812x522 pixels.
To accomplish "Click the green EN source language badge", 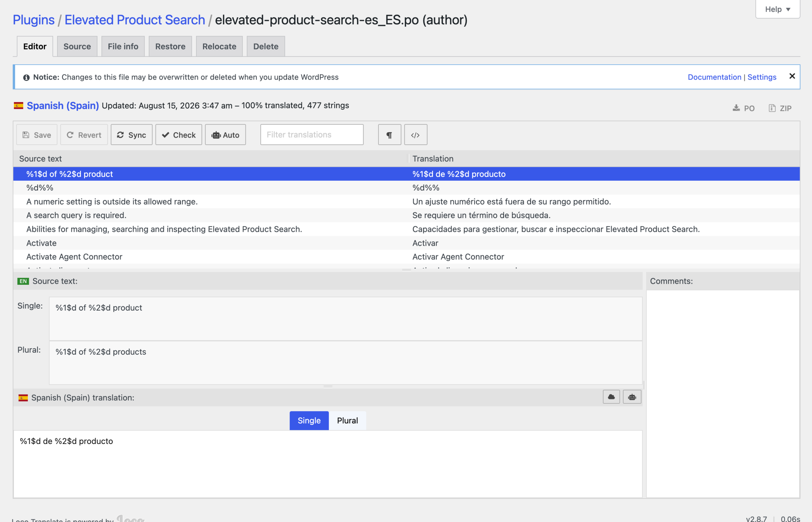I will 23,281.
